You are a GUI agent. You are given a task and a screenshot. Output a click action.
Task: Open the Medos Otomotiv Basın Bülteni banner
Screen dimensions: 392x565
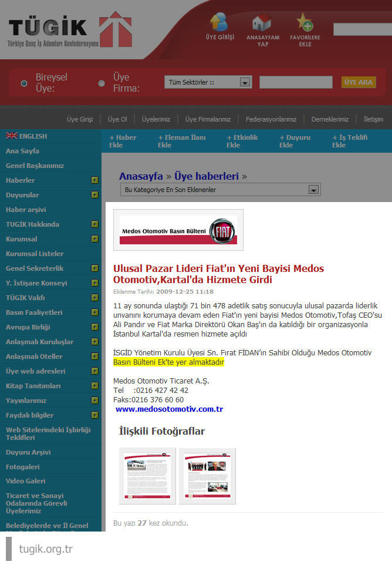pyautogui.click(x=178, y=230)
